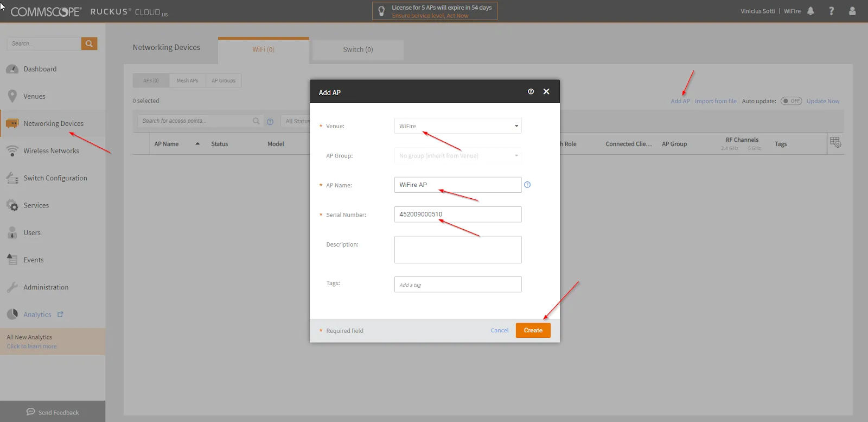Screen dimensions: 868x422
Task: Click the Update Now link
Action: (823, 101)
